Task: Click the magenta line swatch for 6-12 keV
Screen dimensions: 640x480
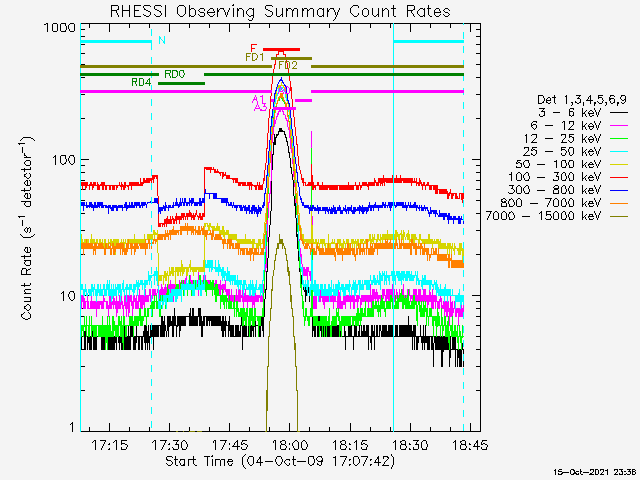Action: point(619,126)
